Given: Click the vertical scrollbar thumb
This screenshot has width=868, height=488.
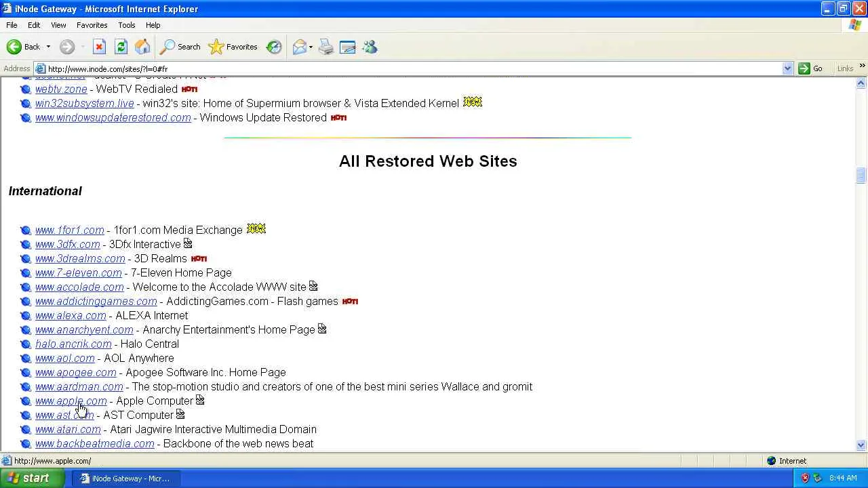Looking at the screenshot, I should click(x=861, y=175).
